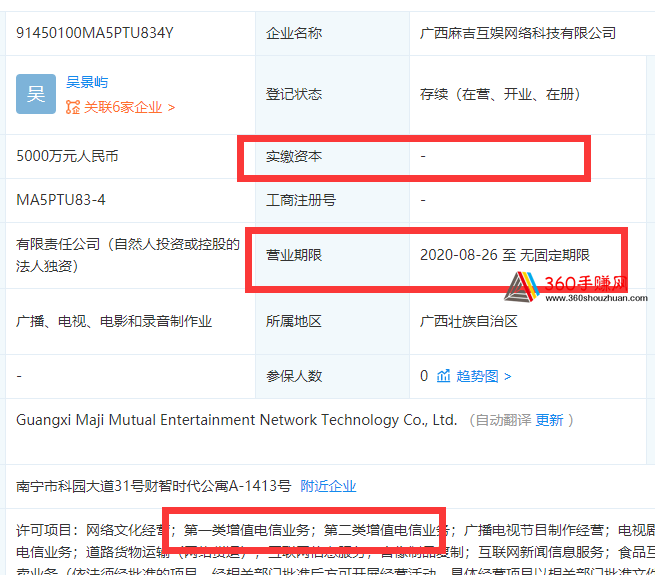
Task: Click address 南宁市科园大道31号财智时代公寓A-1413号
Action: pos(153,486)
